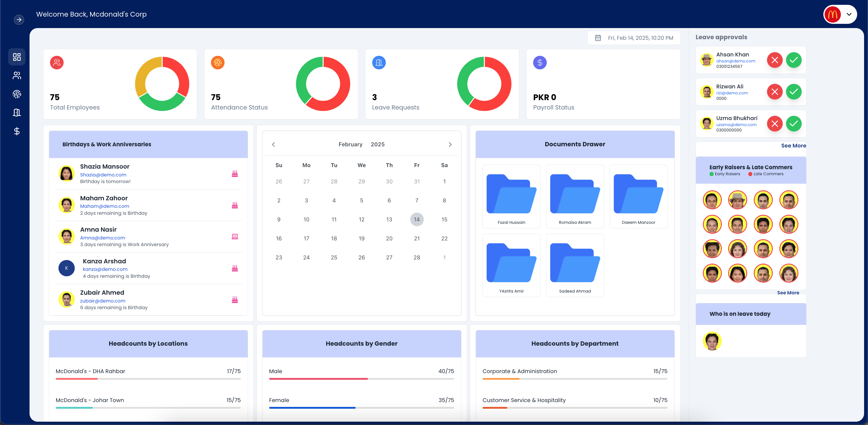This screenshot has height=425, width=868.
Task: Open the Leave Requests summary card
Action: 442,84
